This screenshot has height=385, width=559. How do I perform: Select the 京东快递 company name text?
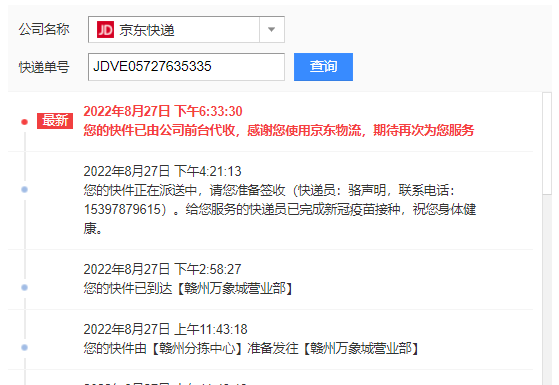(x=147, y=30)
